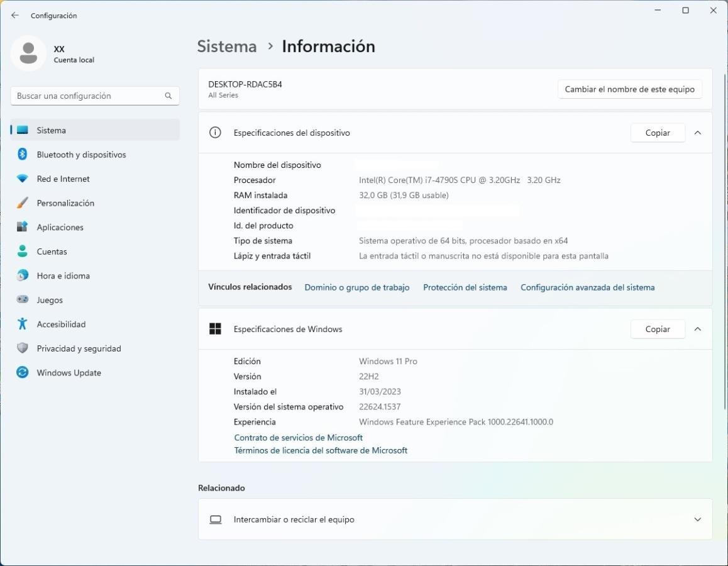Open Windows Update page
Viewport: 728px width, 566px height.
[69, 373]
